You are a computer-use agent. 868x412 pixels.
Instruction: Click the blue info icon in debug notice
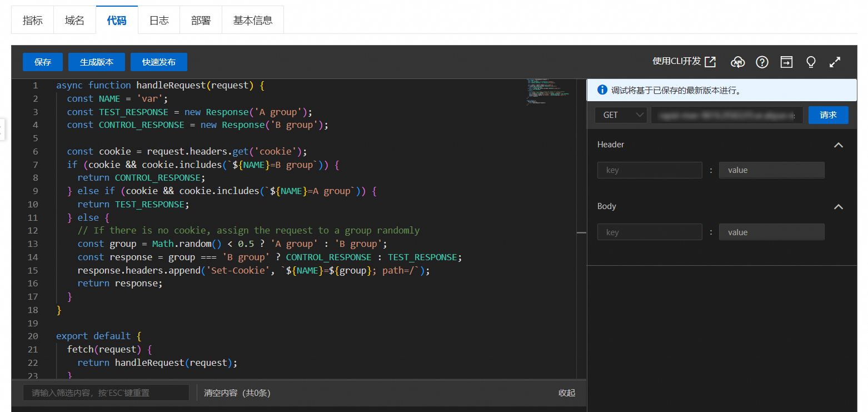coord(602,90)
